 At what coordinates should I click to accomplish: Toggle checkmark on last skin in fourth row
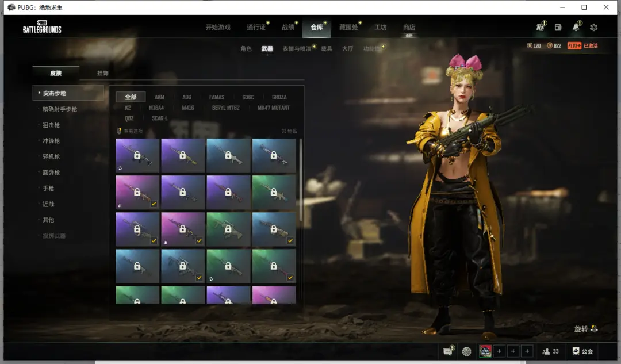click(290, 278)
